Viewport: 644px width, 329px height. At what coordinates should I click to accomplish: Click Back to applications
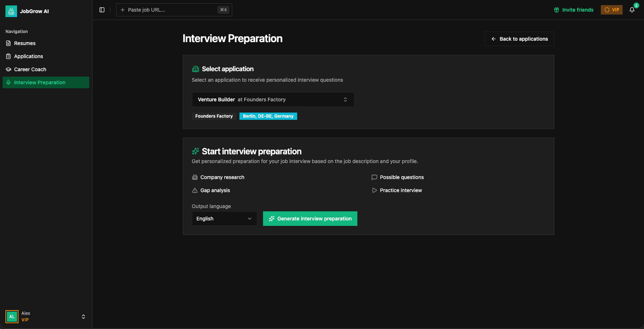click(519, 39)
